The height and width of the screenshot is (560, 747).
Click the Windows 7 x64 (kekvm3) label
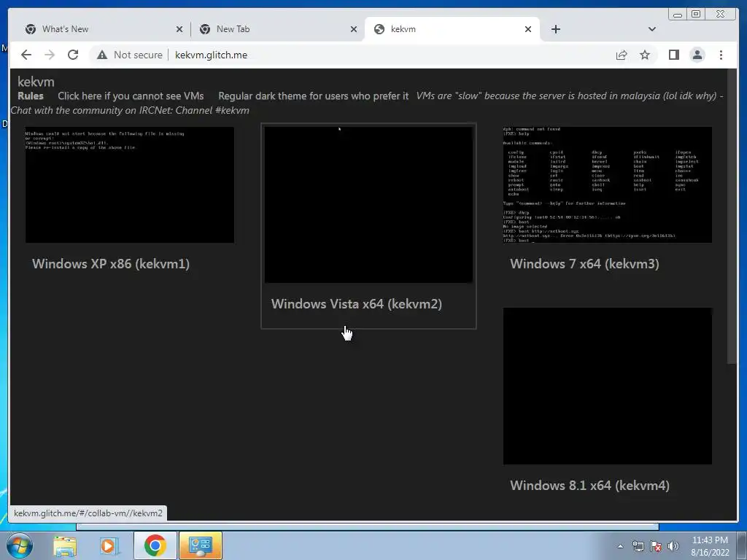coord(584,264)
